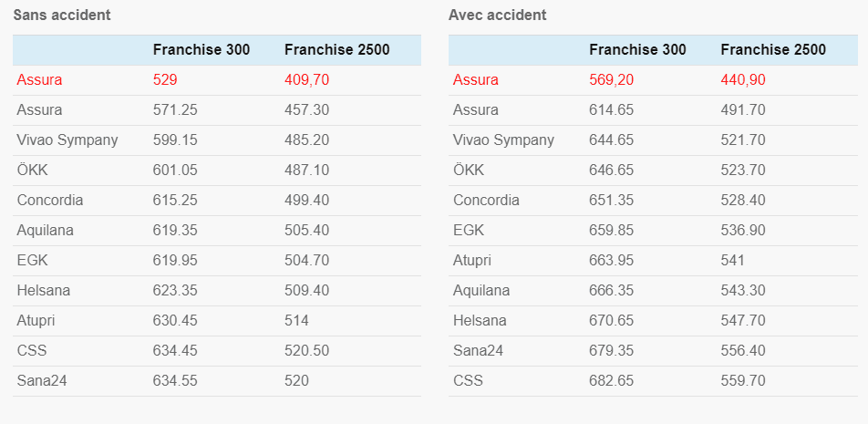
Task: Click the red Assura row in Sans accident
Action: click(216, 80)
